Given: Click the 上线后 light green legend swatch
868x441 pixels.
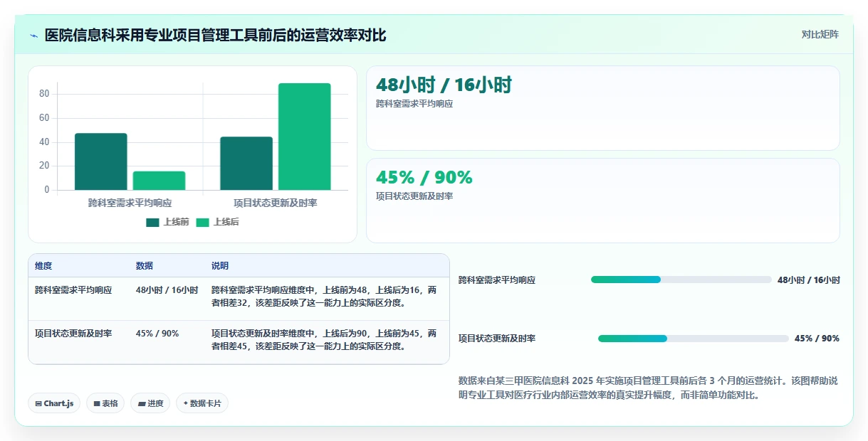Looking at the screenshot, I should [x=202, y=222].
